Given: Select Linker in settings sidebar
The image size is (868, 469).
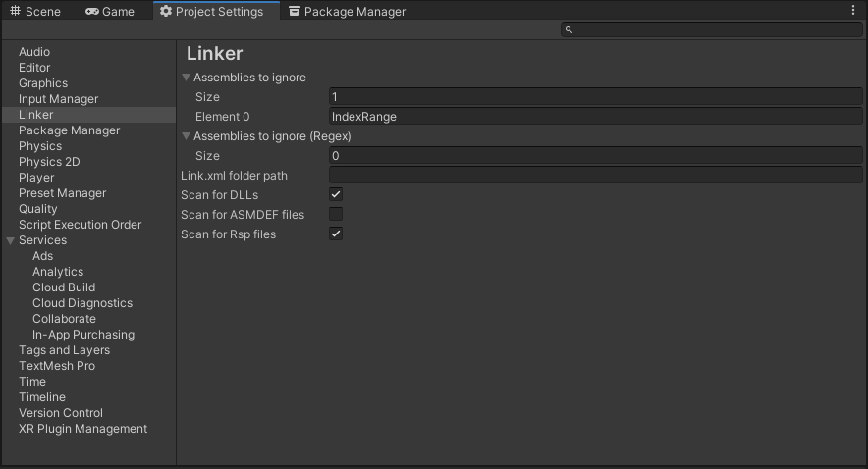Looking at the screenshot, I should tap(88, 115).
